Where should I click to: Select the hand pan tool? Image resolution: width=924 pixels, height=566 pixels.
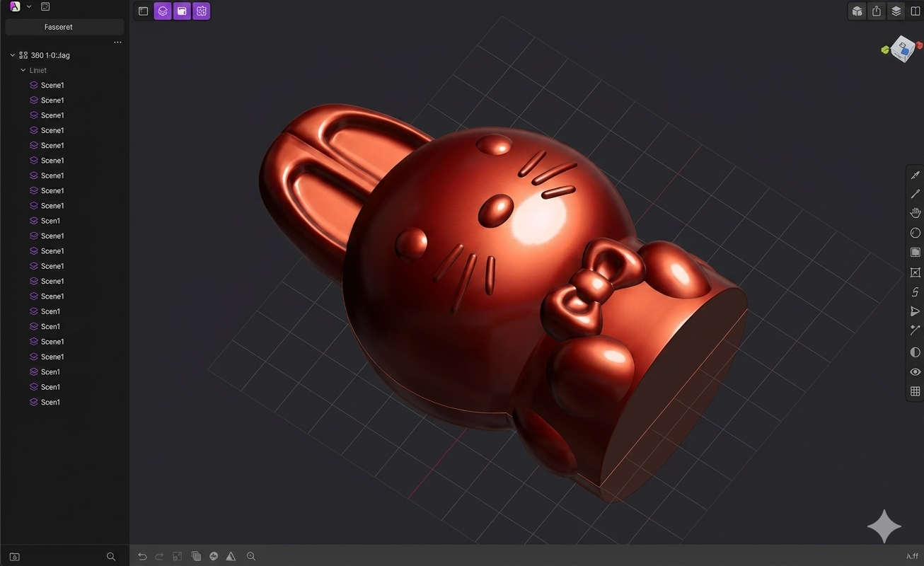point(916,213)
